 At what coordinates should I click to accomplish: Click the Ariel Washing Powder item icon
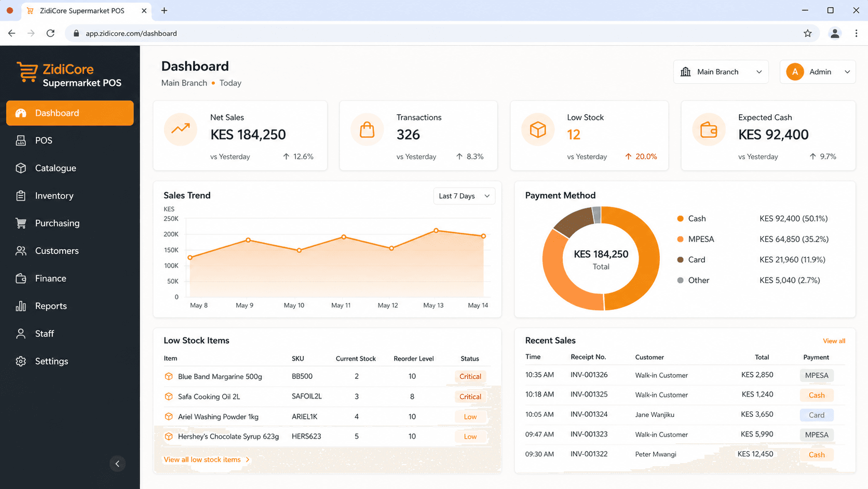click(169, 416)
